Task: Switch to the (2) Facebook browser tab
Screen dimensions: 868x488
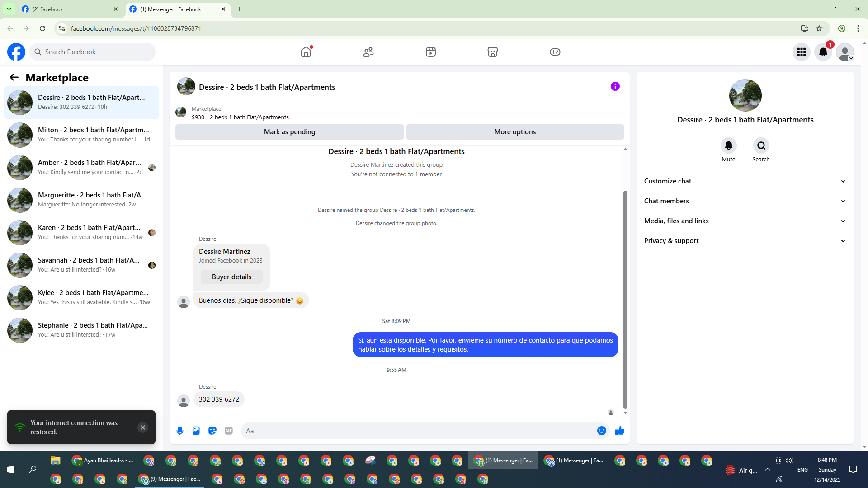Action: (x=68, y=9)
